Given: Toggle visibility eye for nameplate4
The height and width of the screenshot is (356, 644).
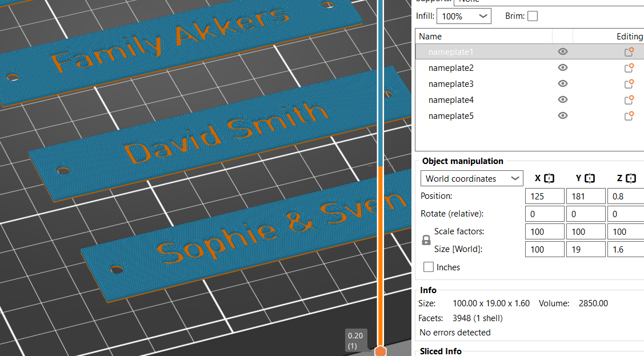Looking at the screenshot, I should pyautogui.click(x=563, y=100).
